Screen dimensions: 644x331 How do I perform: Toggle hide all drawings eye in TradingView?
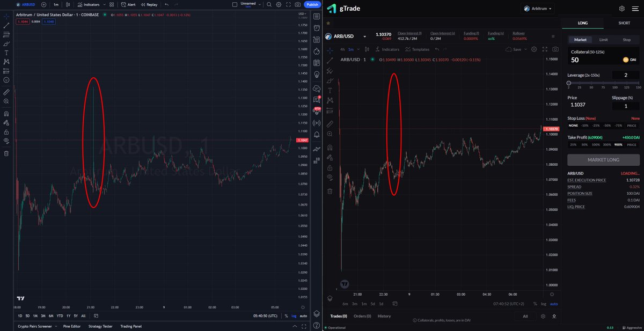[6, 141]
